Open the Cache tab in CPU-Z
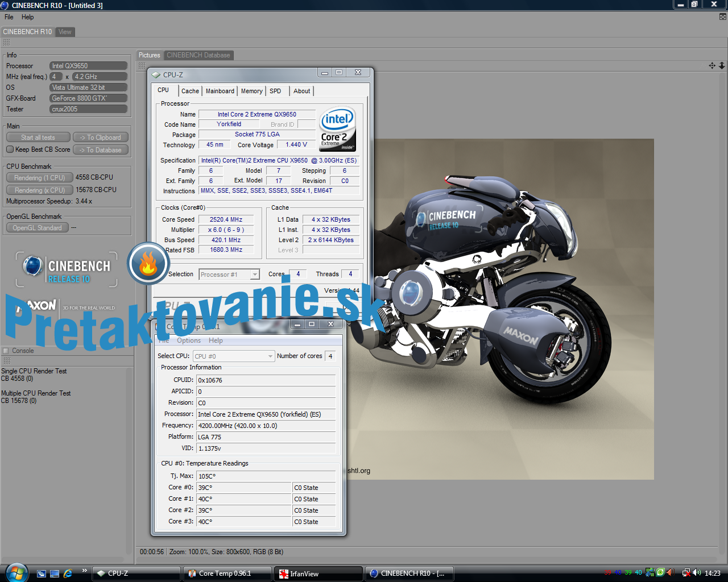 (191, 91)
